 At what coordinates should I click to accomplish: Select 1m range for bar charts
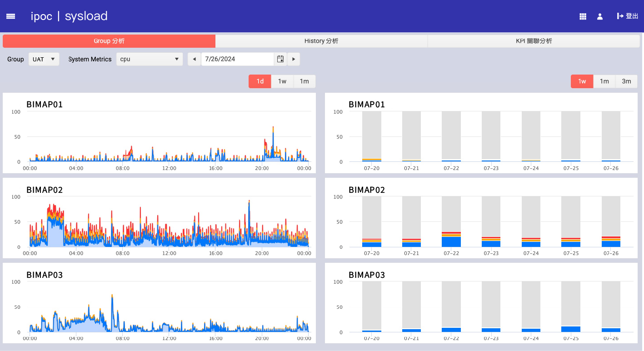604,81
